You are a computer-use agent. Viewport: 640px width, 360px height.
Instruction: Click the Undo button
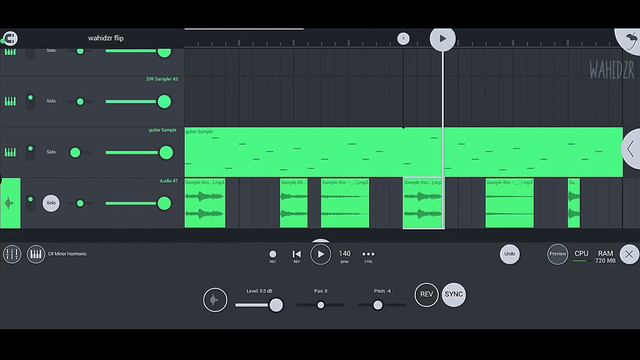pyautogui.click(x=509, y=254)
